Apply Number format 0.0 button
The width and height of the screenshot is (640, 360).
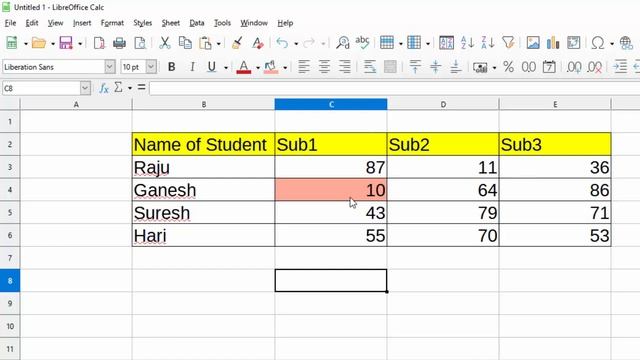pyautogui.click(x=529, y=67)
